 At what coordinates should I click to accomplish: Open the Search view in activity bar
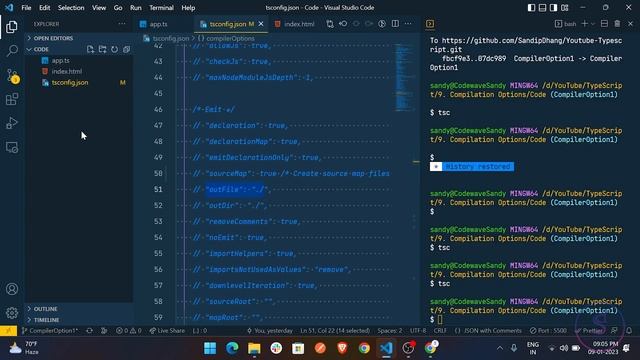12,51
